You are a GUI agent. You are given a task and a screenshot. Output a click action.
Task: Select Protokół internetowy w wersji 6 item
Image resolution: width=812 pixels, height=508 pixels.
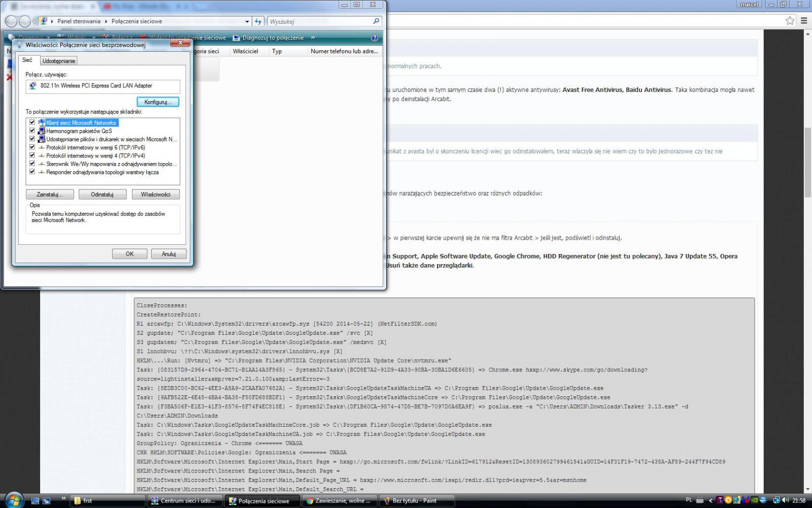pos(95,147)
